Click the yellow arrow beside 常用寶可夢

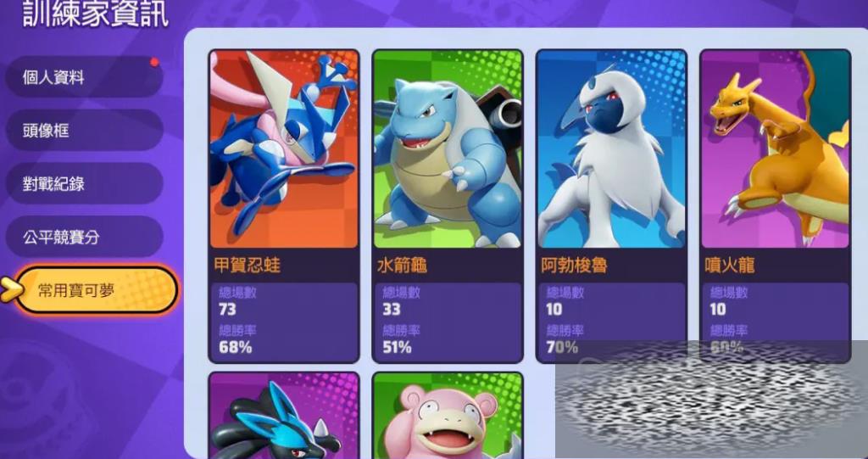11,289
